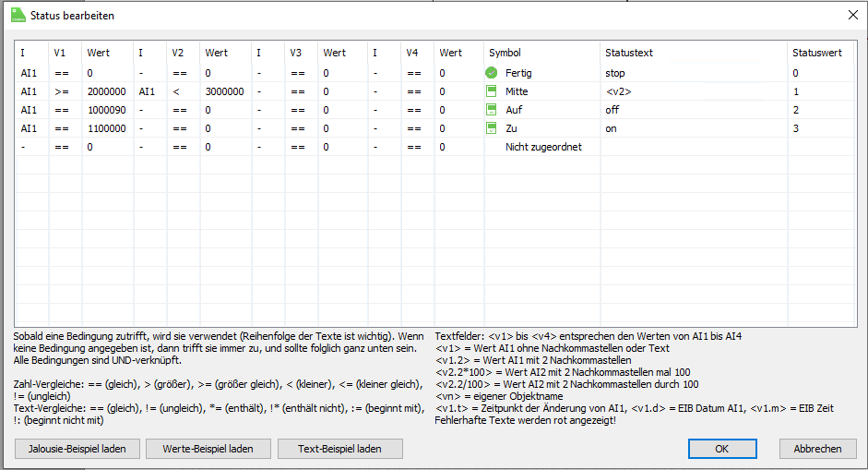Click the Werte-Beispiel laden button
Viewport: 868px width, 470px height.
tap(208, 449)
